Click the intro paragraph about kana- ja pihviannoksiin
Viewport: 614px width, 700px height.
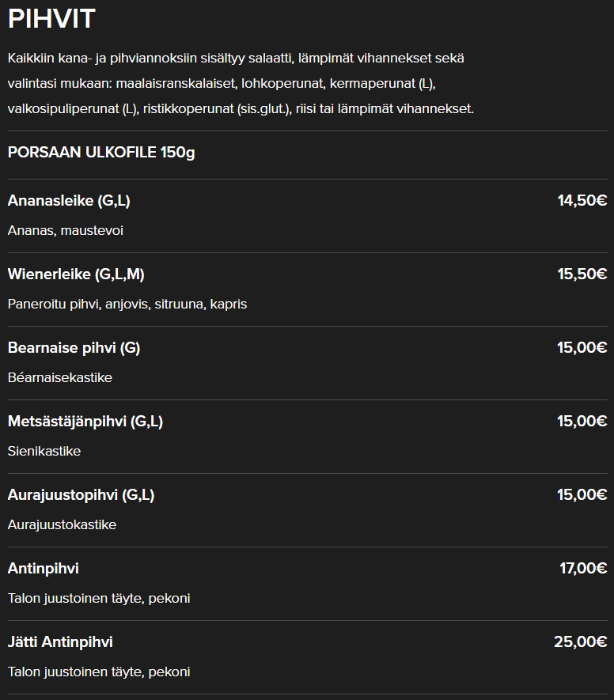[241, 84]
